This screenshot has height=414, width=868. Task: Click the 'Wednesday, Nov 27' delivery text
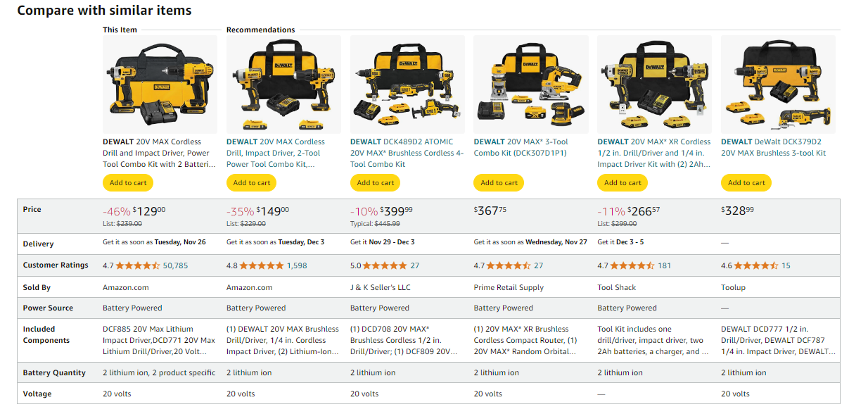[556, 242]
